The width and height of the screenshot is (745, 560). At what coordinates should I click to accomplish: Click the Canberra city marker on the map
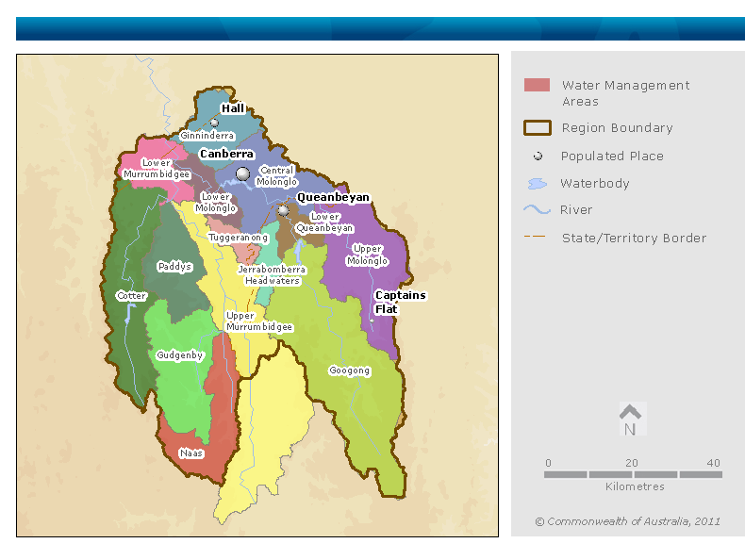(242, 173)
